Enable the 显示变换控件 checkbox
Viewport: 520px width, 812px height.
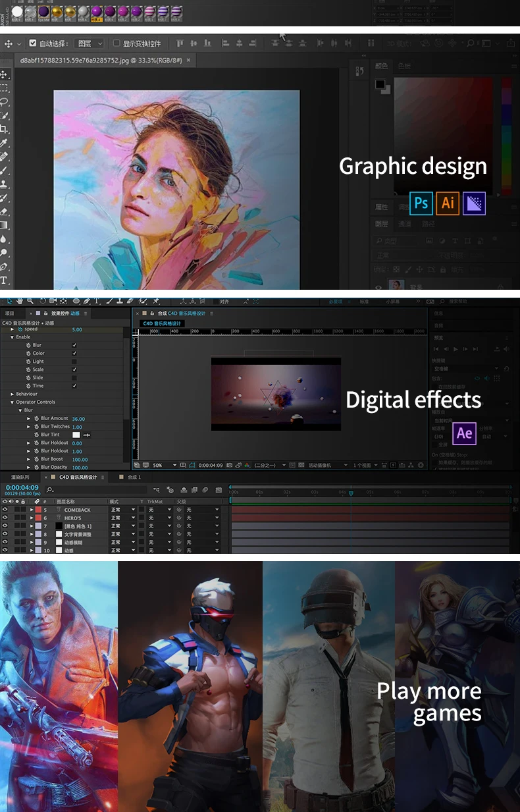pyautogui.click(x=117, y=43)
